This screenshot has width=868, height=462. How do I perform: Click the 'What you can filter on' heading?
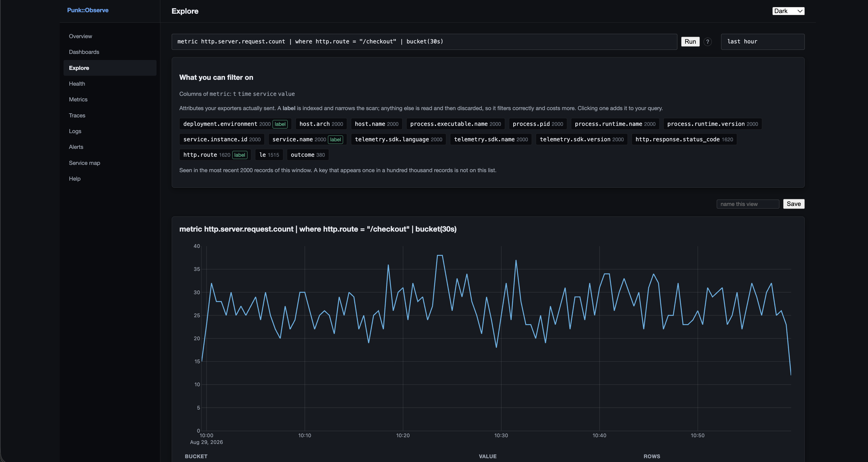(x=216, y=77)
